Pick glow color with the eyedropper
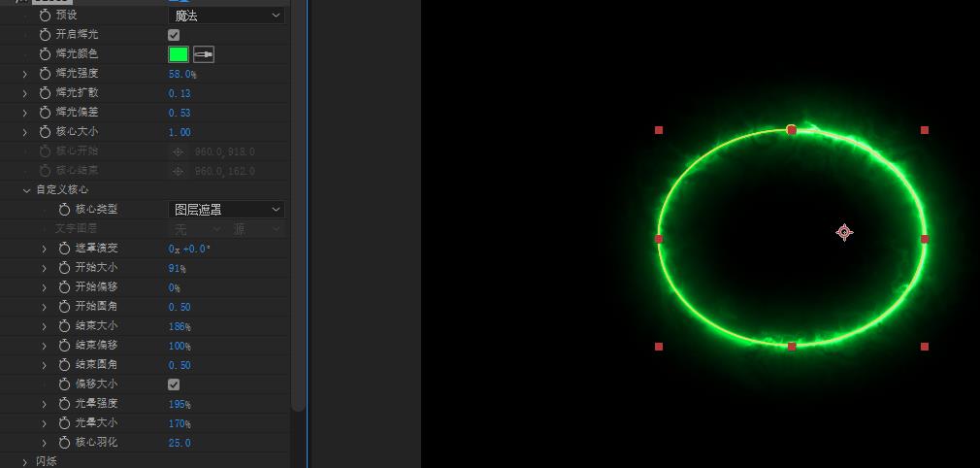The height and width of the screenshot is (468, 980). click(204, 55)
